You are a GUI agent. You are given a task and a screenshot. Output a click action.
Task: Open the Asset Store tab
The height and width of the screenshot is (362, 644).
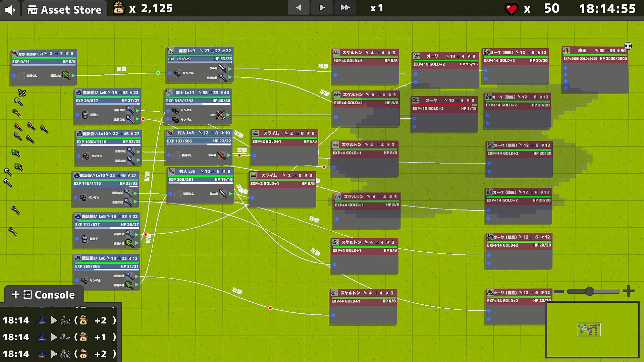pos(65,10)
